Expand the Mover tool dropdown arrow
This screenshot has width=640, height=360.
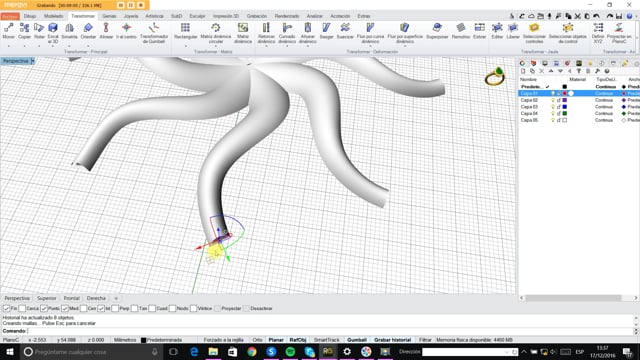click(9, 46)
